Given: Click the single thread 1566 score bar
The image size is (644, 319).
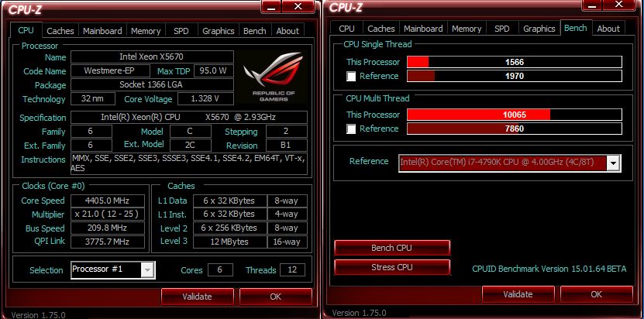Looking at the screenshot, I should 515,62.
